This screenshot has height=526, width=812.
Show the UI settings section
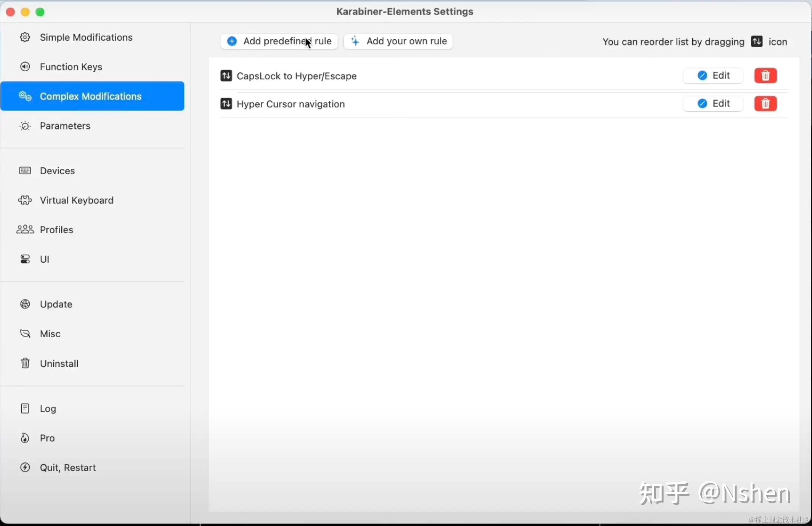tap(92, 259)
